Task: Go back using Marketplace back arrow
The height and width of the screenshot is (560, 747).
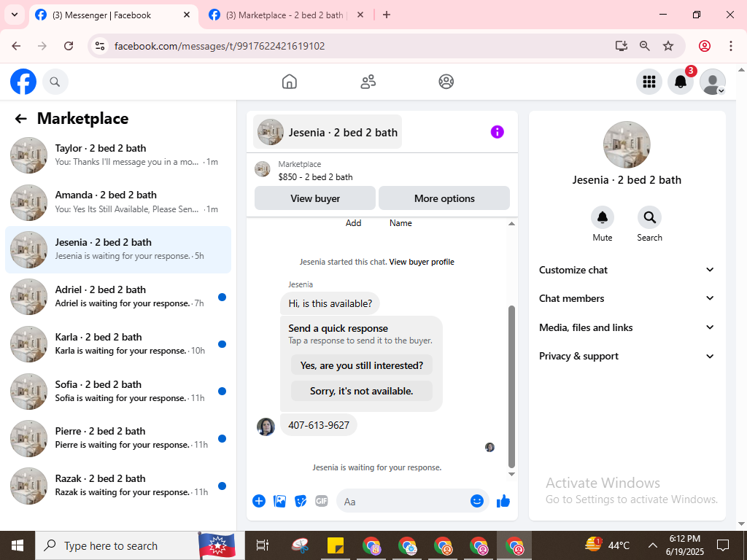Action: click(x=21, y=119)
